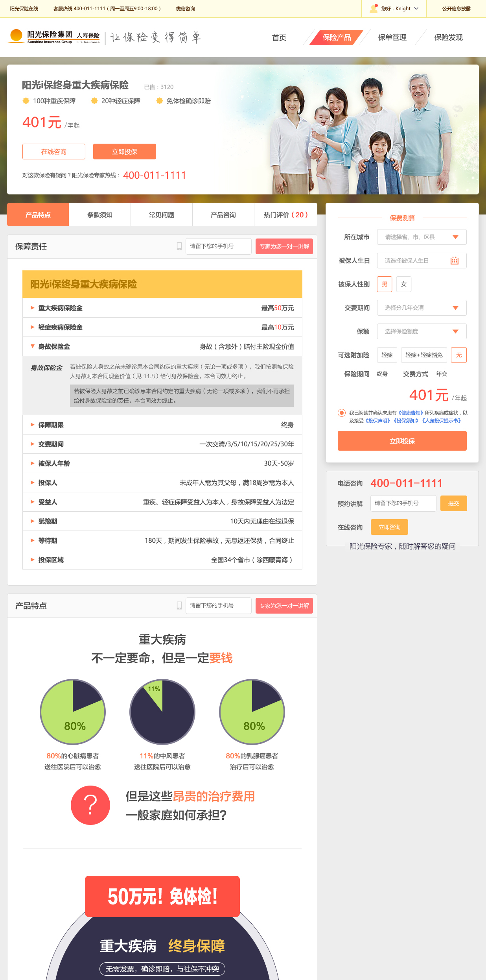
Task: Open the 《健康告知》 link
Action: coord(411,413)
